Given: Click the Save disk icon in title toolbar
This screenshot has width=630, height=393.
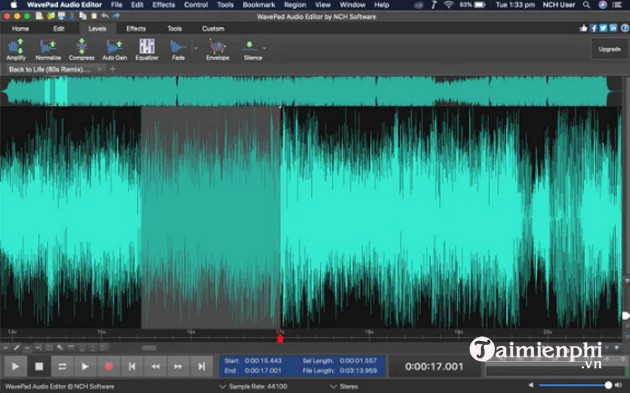Looking at the screenshot, I should (x=61, y=16).
